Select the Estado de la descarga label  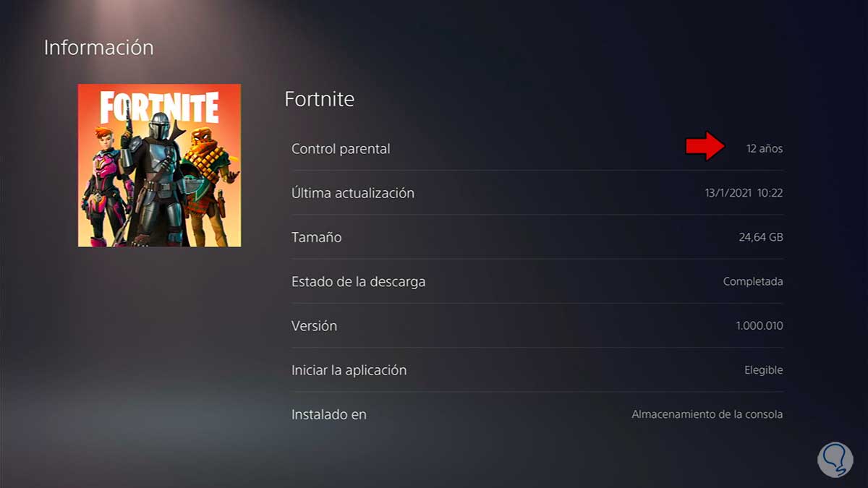point(358,281)
